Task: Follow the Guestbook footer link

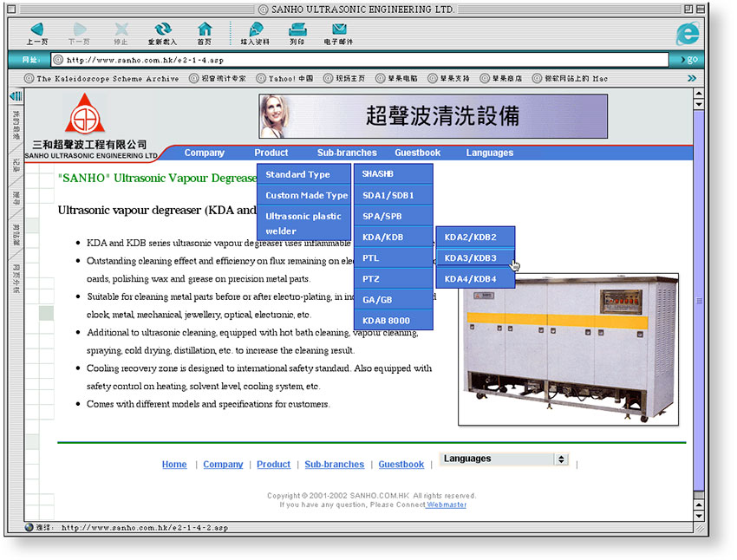Action: (401, 464)
